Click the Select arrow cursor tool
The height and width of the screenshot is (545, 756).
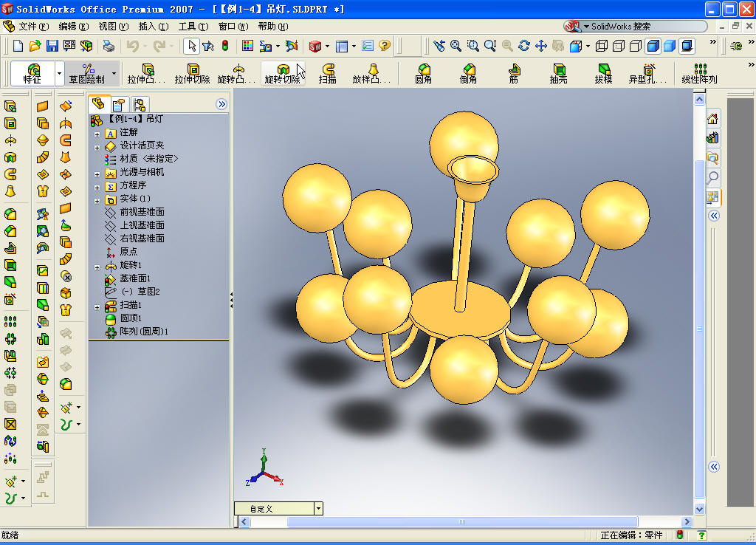[191, 46]
